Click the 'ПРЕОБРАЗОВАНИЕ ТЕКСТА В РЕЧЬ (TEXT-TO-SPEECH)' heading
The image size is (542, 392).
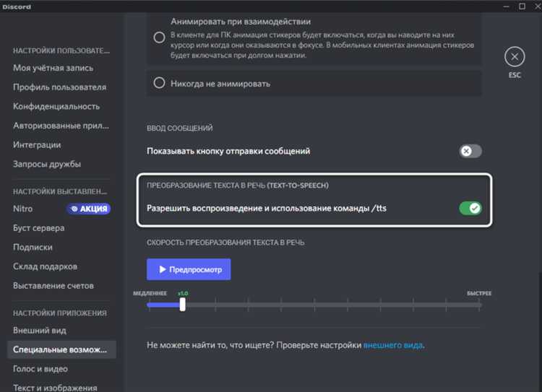tap(238, 186)
